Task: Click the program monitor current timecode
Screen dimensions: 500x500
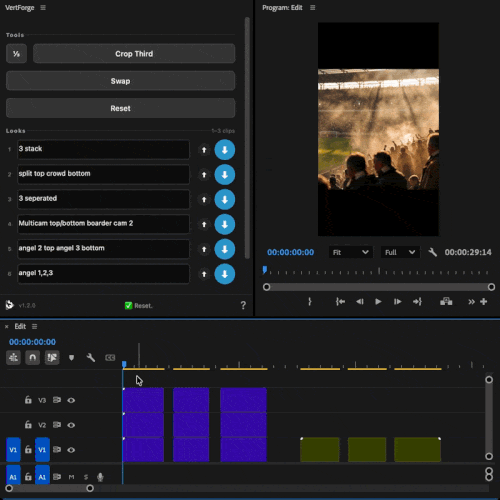Action: [x=290, y=252]
